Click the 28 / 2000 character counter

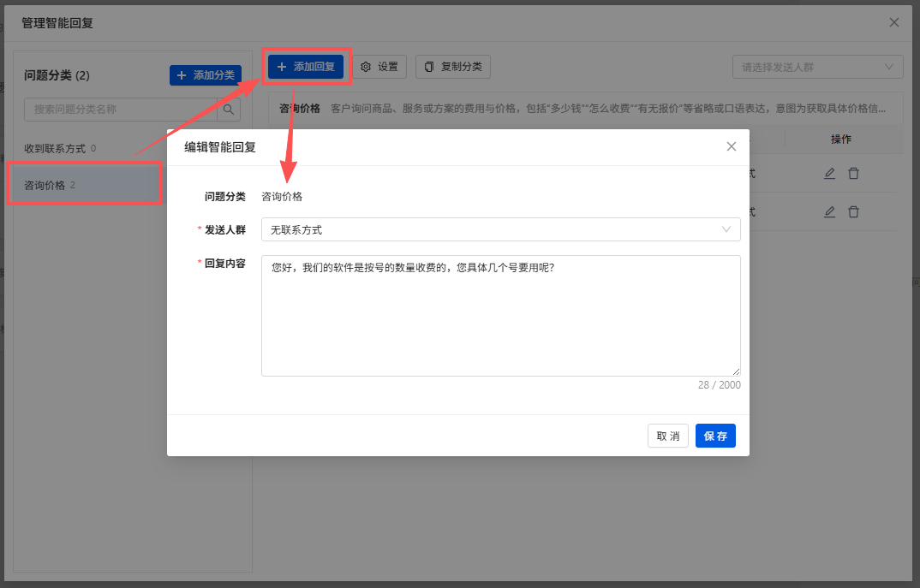[719, 385]
